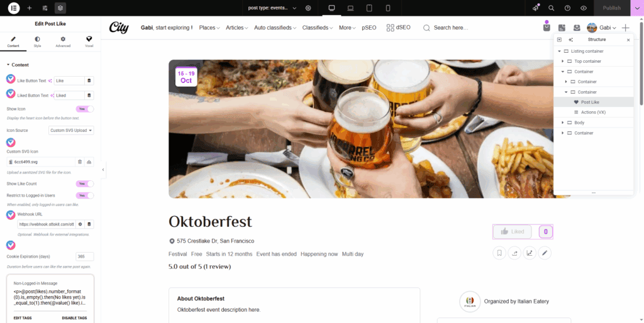Click the Cookie Expiration days field
Viewport: 644px width, 323px height.
tap(85, 256)
